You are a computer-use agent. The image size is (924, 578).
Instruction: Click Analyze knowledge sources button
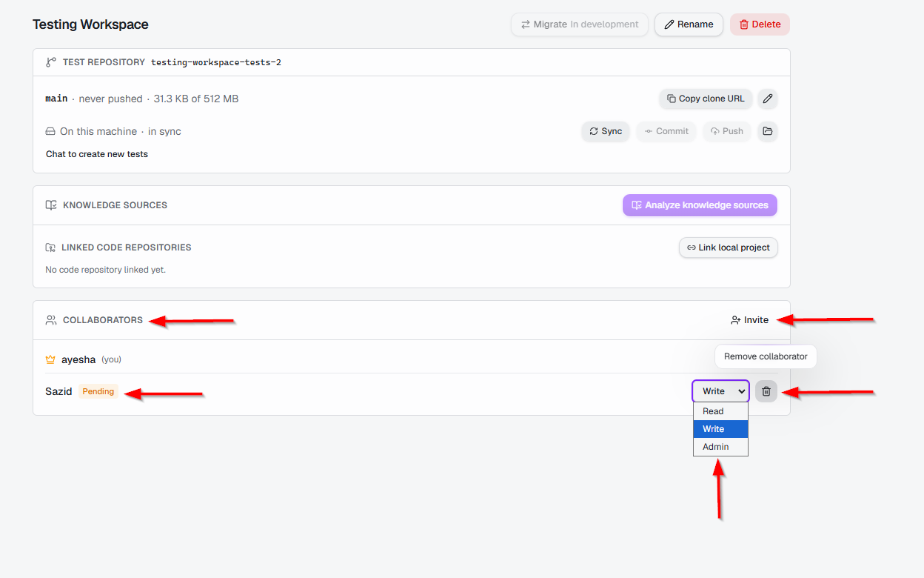tap(700, 205)
